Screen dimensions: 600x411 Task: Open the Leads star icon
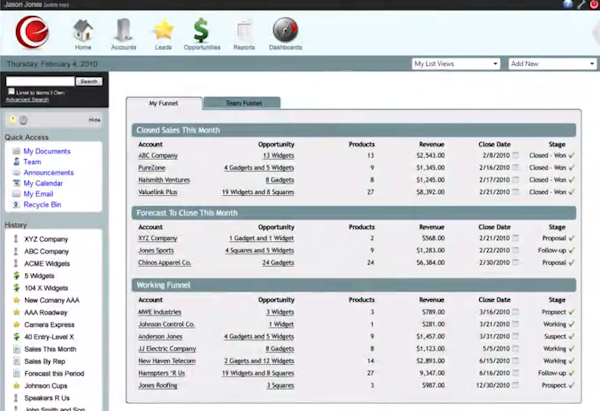coord(163,30)
